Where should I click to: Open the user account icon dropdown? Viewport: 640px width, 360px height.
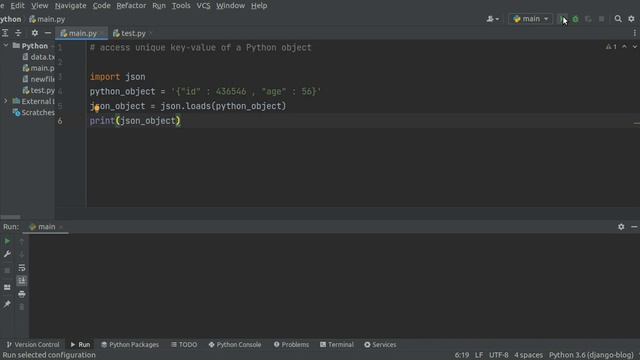[493, 19]
